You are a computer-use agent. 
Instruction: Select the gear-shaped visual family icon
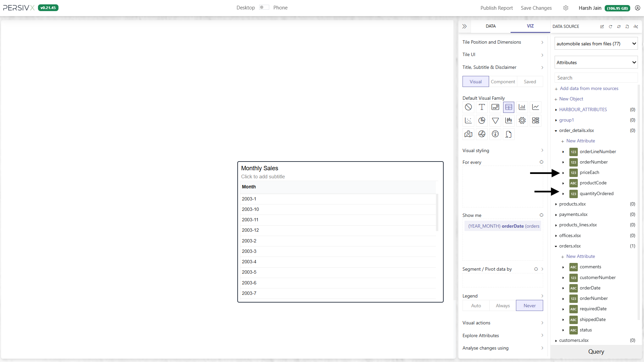[x=522, y=121]
